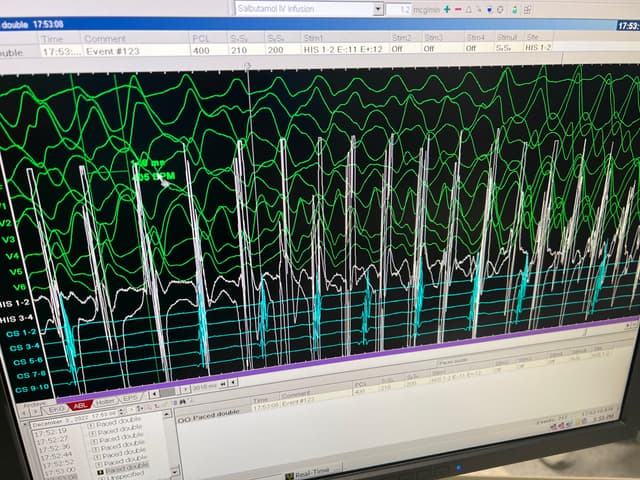Screen dimensions: 640x480
Task: Click the date-time stepper arrows in archive panel
Action: pyautogui.click(x=121, y=412)
